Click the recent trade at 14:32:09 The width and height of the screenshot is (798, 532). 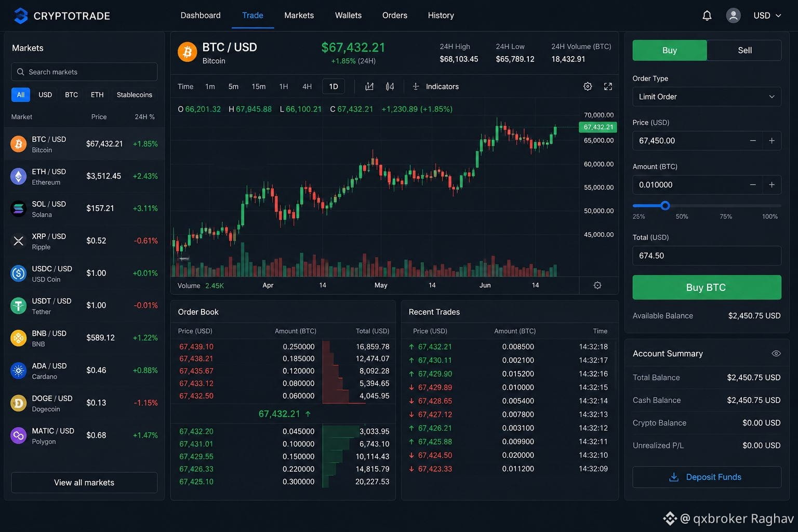(509, 469)
